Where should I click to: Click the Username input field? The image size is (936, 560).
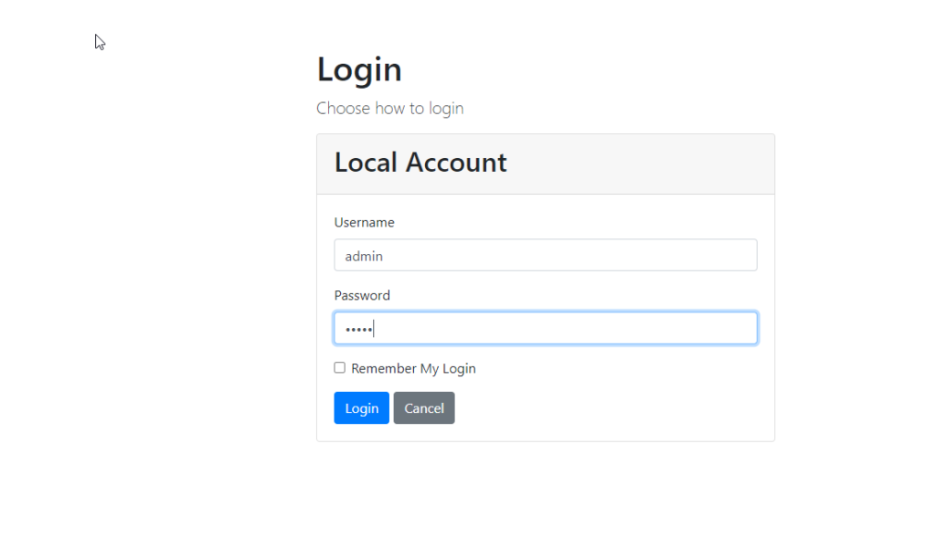click(x=546, y=255)
